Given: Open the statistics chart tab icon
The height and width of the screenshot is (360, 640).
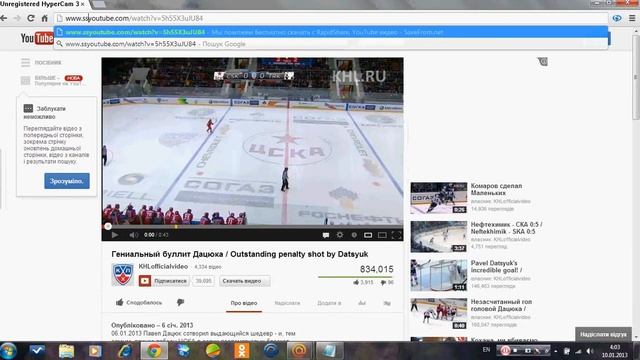Looking at the screenshot, I should pos(362,303).
